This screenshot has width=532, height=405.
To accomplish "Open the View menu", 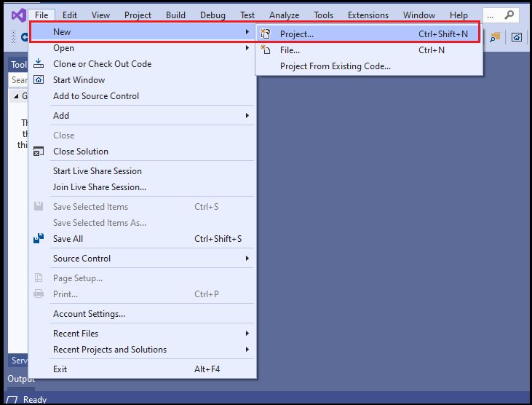I will click(100, 15).
